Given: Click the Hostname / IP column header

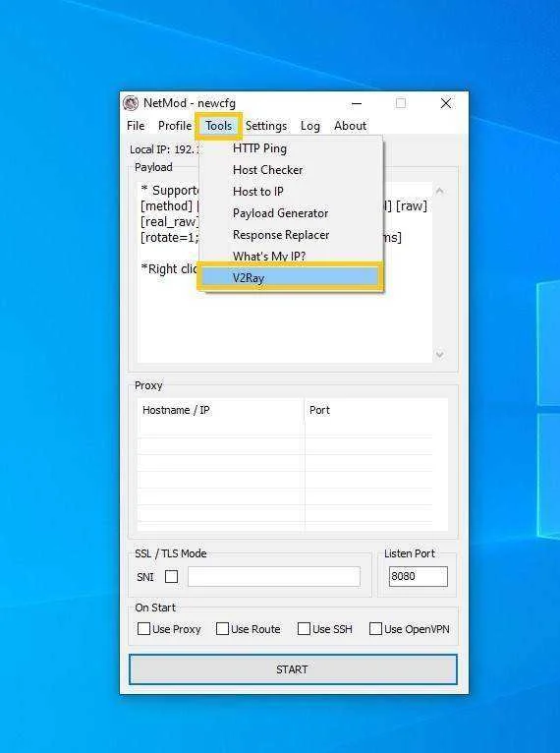Looking at the screenshot, I should [x=221, y=410].
